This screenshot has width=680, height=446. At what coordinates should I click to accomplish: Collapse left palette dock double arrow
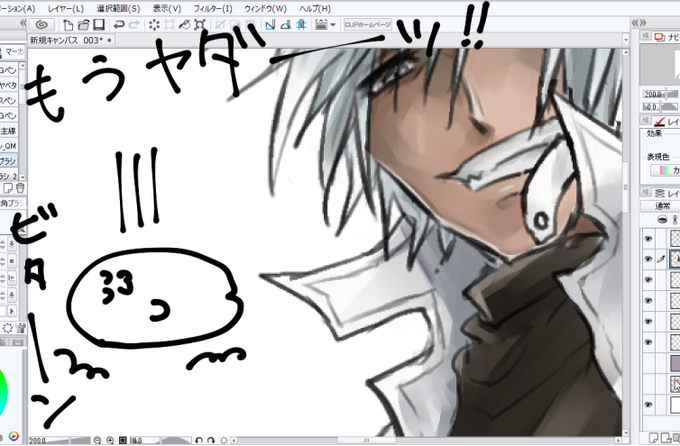pos(23,23)
